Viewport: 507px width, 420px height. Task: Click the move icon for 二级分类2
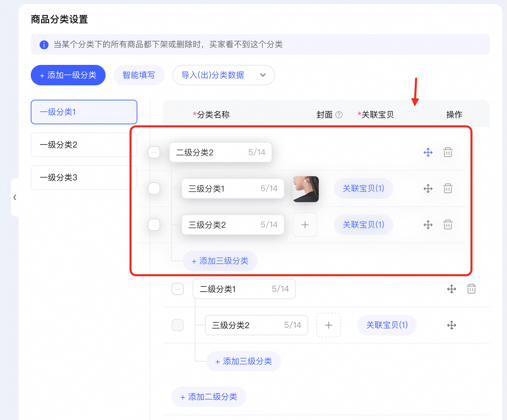428,152
